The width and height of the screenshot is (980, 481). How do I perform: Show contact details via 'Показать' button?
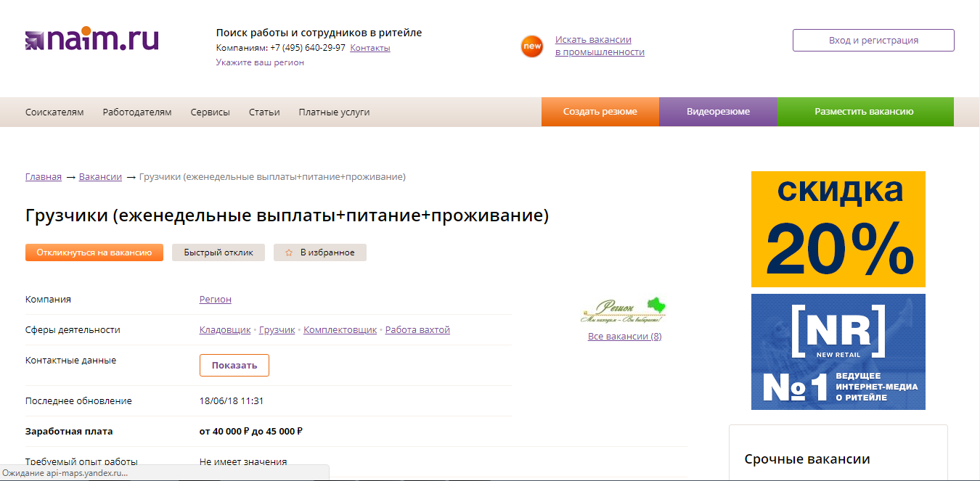tap(234, 365)
